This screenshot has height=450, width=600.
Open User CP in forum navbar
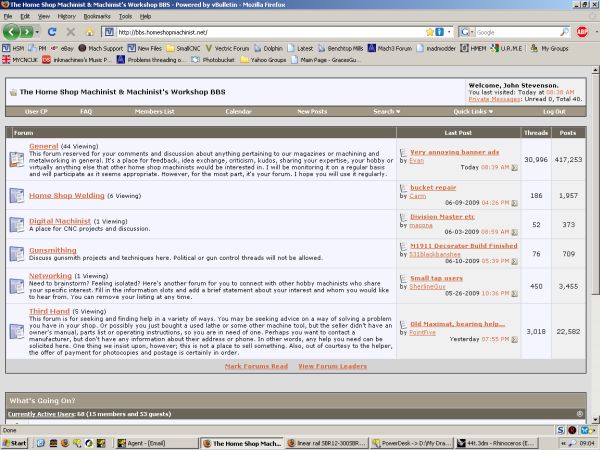pyautogui.click(x=36, y=111)
